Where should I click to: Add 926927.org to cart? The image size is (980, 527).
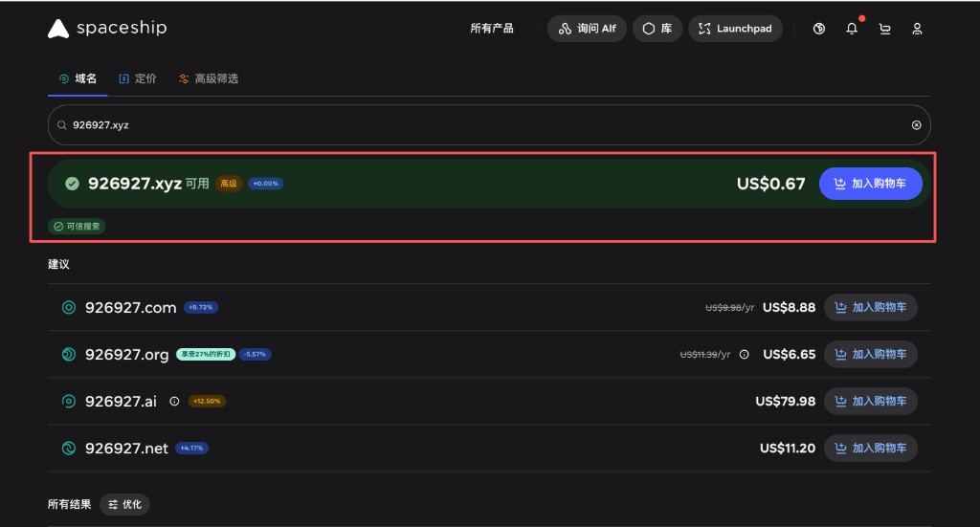[871, 354]
